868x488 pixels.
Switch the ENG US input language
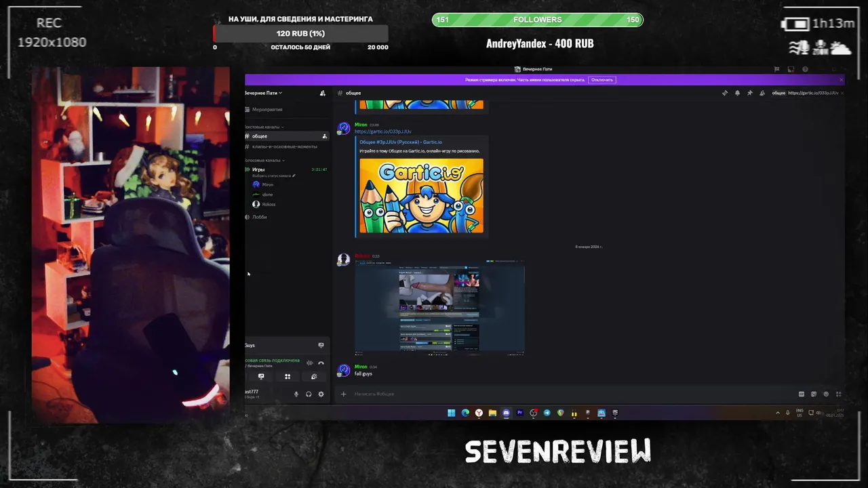[x=800, y=413]
